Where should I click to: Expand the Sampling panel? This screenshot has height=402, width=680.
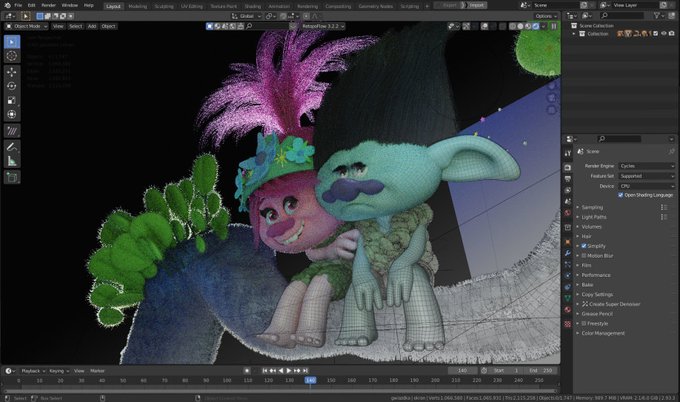click(592, 207)
